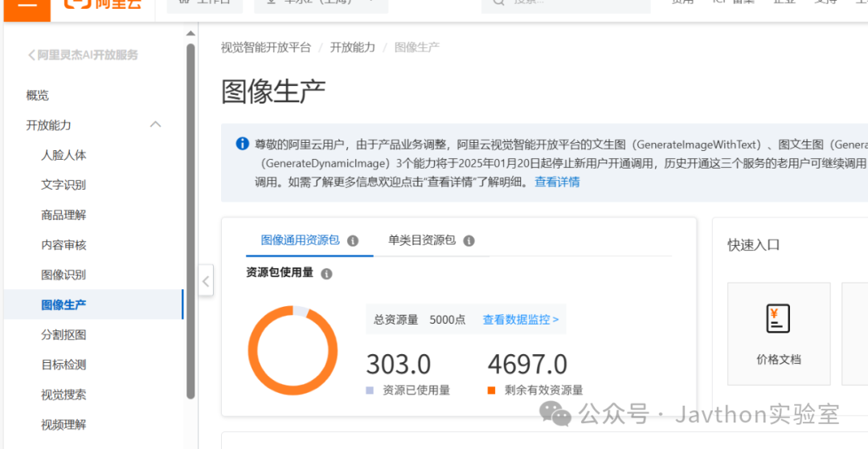This screenshot has width=868, height=449.
Task: Open the 价格文档 quick entry card
Action: [779, 334]
